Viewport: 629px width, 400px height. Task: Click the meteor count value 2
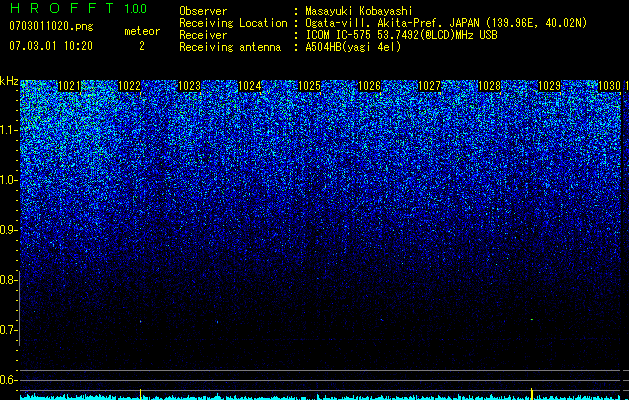click(x=142, y=46)
